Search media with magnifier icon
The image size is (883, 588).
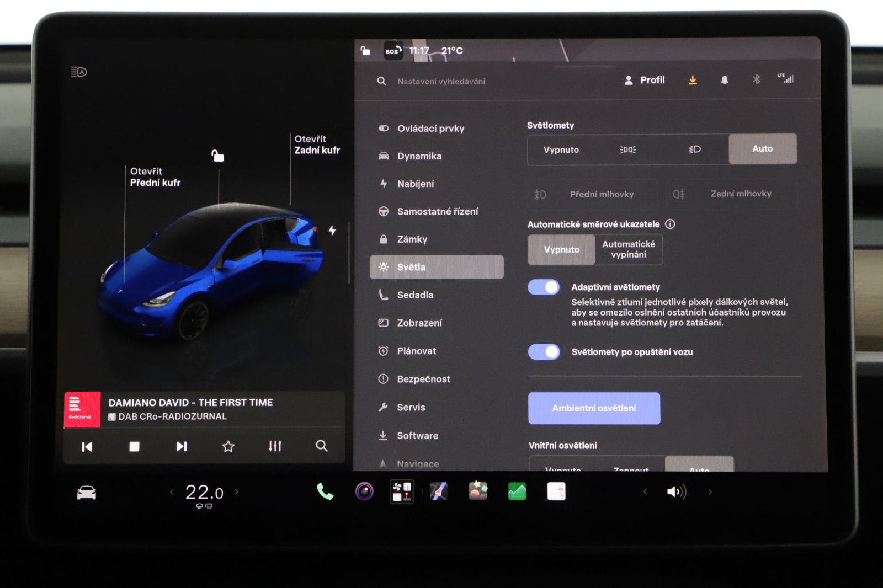(322, 446)
